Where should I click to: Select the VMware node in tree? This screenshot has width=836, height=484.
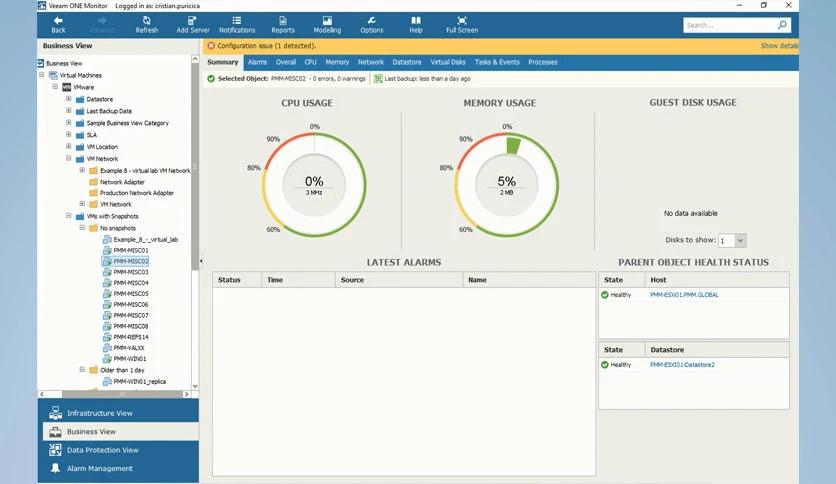[x=83, y=87]
